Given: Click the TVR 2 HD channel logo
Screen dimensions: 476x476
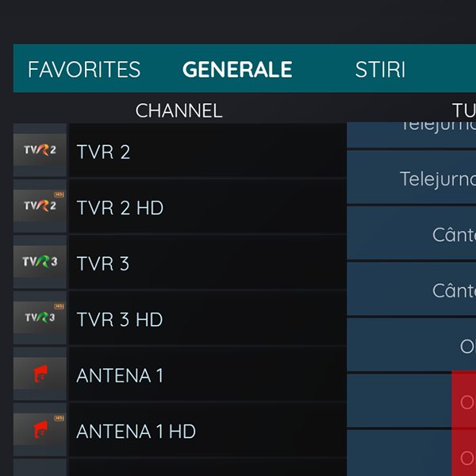Looking at the screenshot, I should click(40, 205).
